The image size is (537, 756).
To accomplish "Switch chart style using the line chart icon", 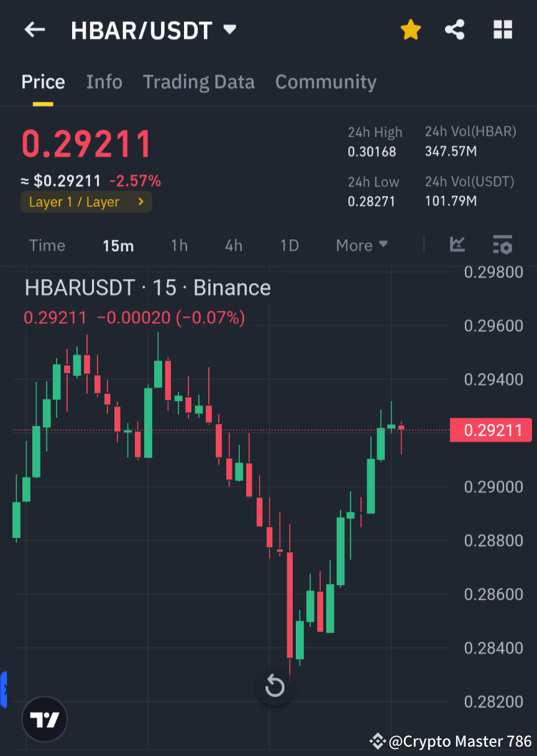I will pyautogui.click(x=457, y=245).
